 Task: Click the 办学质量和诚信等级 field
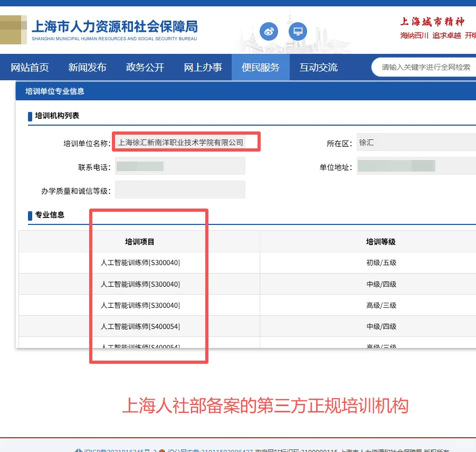coord(180,190)
